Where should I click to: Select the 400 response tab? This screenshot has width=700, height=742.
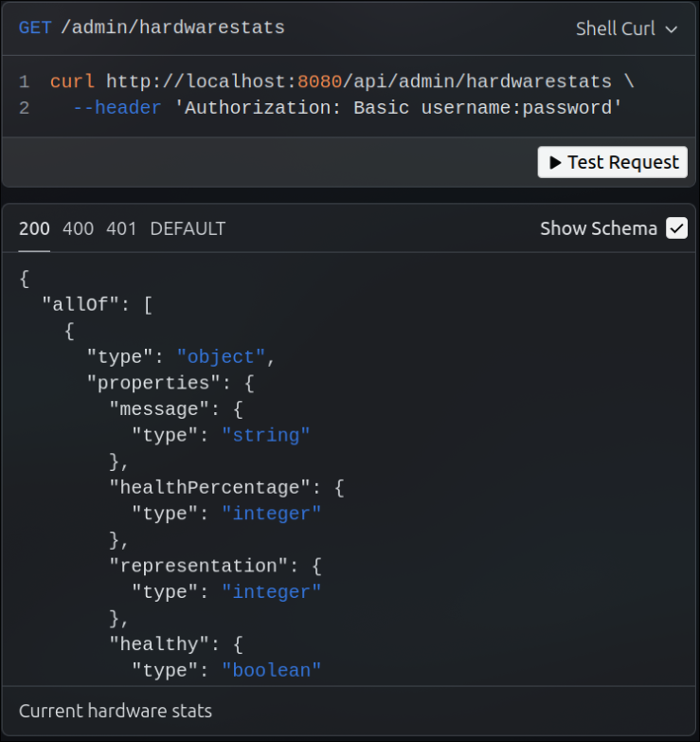[78, 228]
